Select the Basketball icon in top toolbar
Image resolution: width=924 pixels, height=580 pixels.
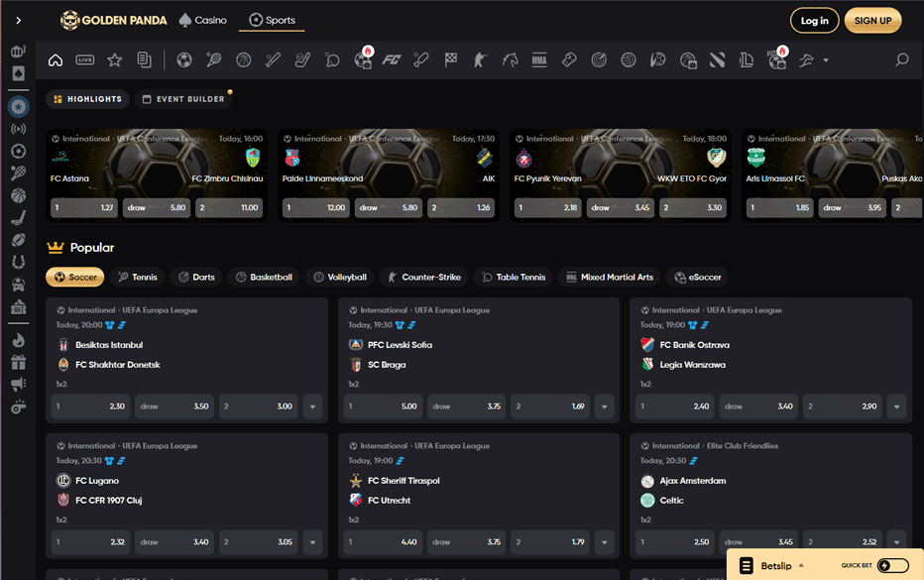243,60
